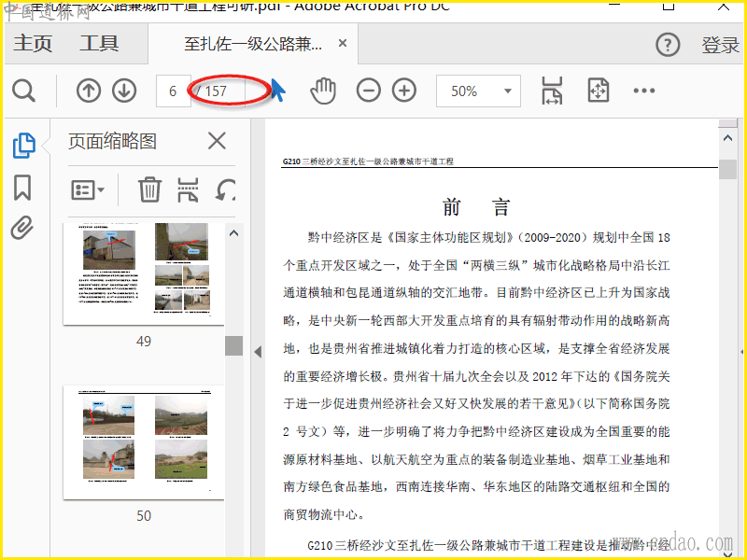This screenshot has height=560, width=747.
Task: Open thumbnail options dropdown menu
Action: tap(88, 190)
